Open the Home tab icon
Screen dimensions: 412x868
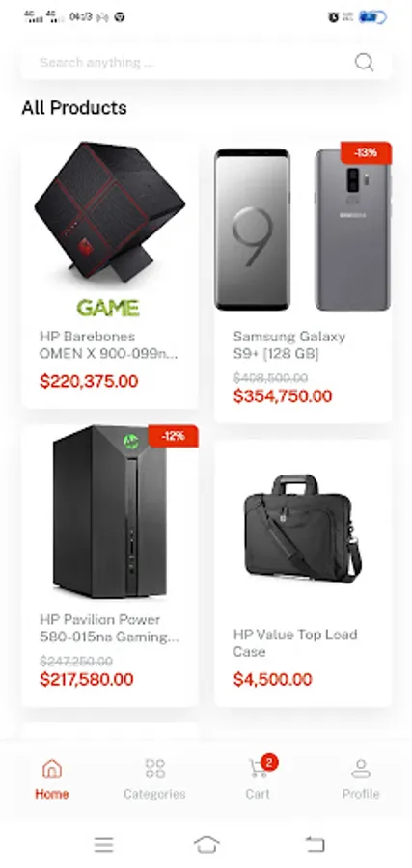(x=51, y=769)
